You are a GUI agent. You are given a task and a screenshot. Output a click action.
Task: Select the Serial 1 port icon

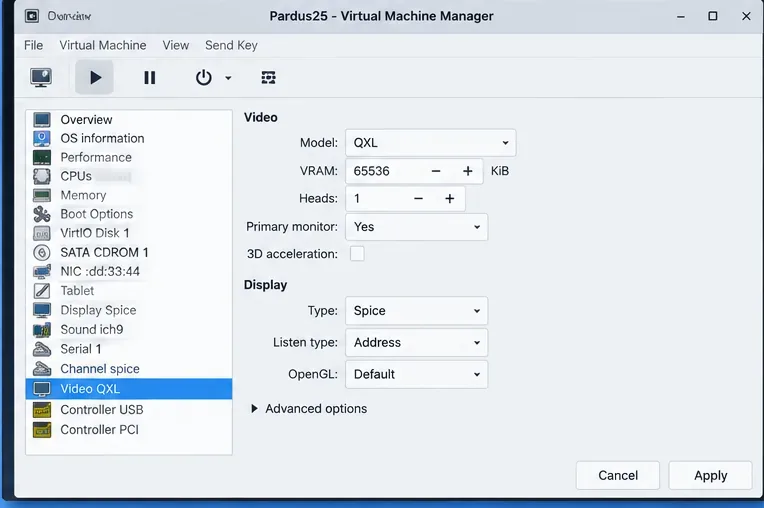(42, 349)
